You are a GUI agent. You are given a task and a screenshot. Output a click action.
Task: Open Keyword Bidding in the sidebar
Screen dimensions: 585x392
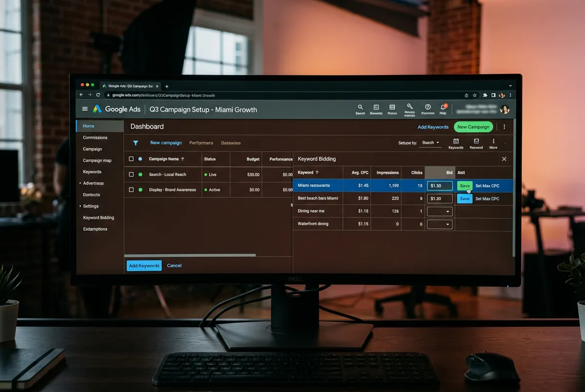coord(98,218)
